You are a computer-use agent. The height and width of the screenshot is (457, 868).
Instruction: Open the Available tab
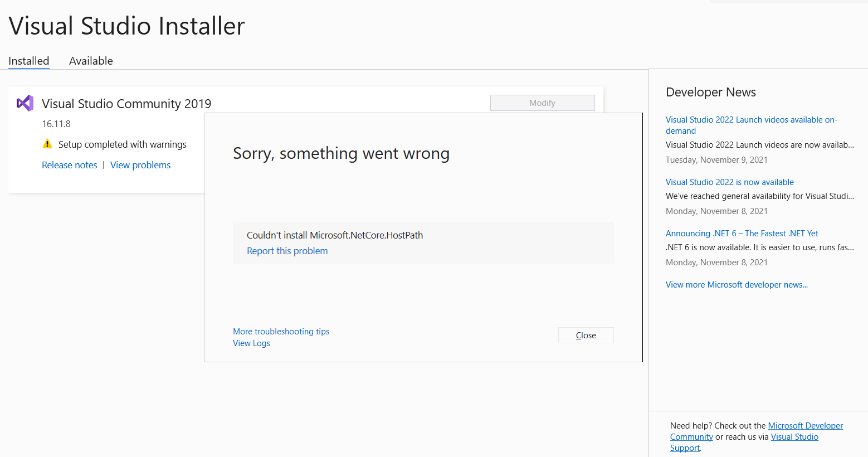click(x=91, y=61)
